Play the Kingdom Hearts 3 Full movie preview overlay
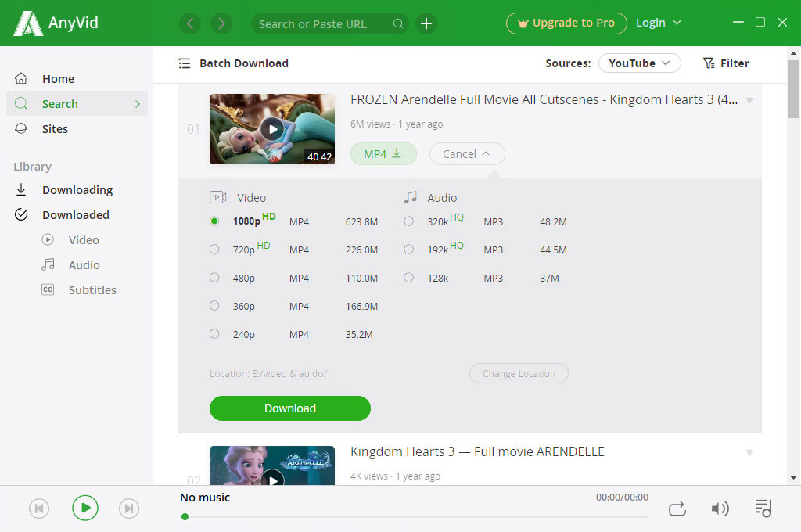 click(273, 480)
